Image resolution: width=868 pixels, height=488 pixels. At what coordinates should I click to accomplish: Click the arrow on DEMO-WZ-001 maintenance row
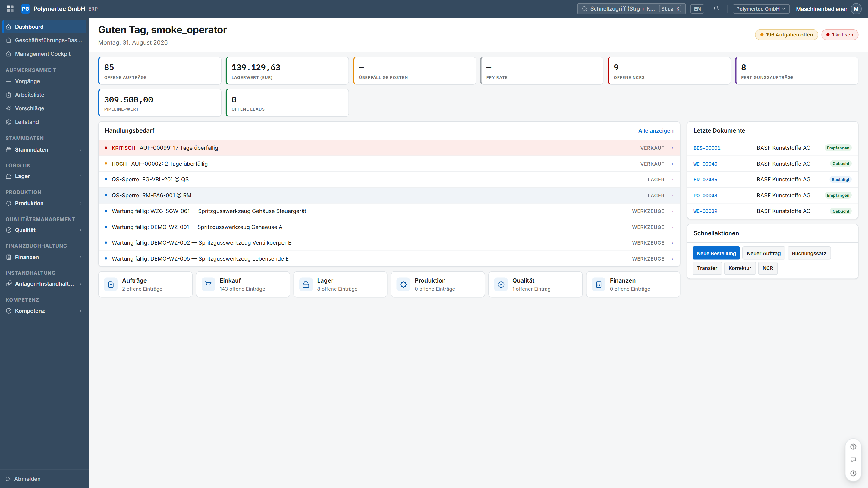coord(671,227)
